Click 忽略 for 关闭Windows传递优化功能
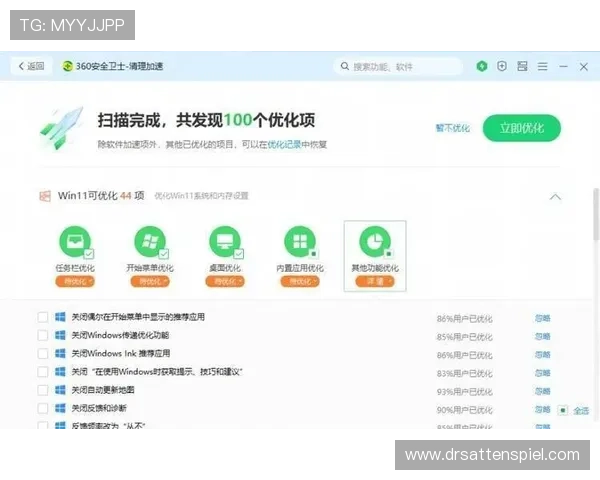The image size is (600, 480). (x=542, y=336)
